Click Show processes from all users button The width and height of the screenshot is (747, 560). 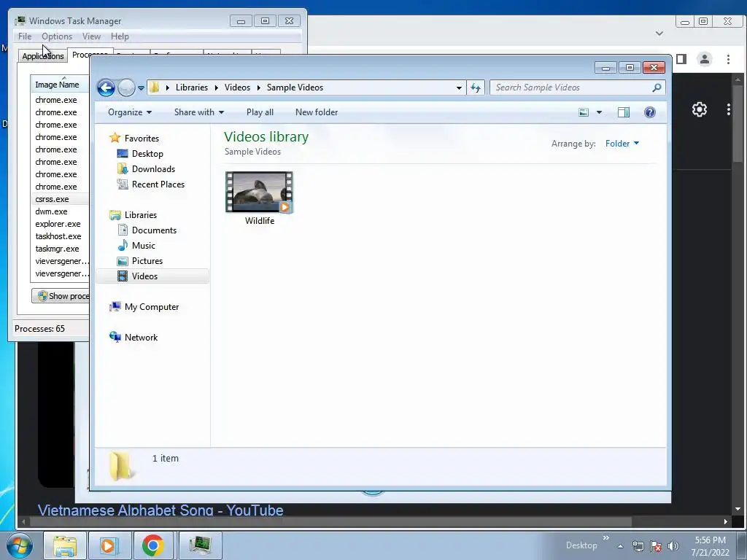[61, 296]
